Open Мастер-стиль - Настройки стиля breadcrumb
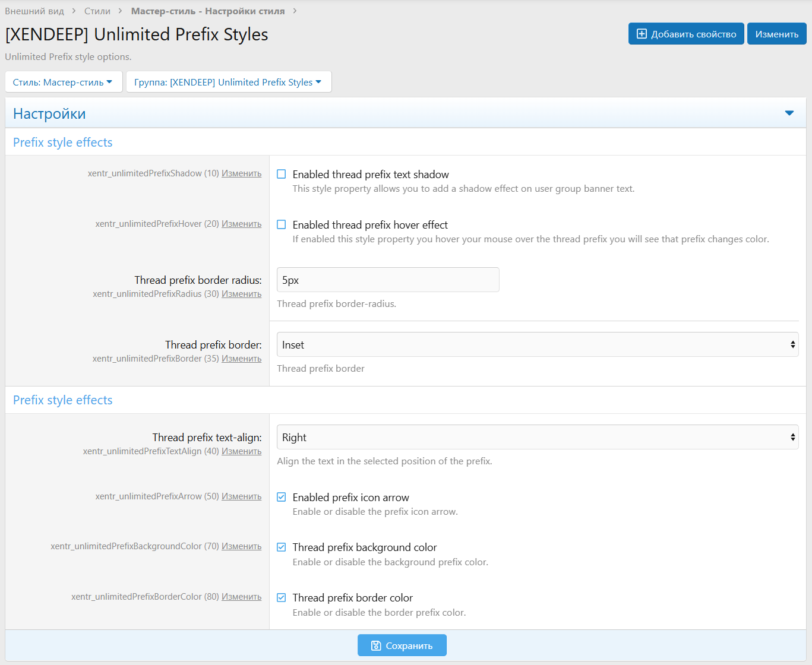This screenshot has height=665, width=812. pos(208,11)
